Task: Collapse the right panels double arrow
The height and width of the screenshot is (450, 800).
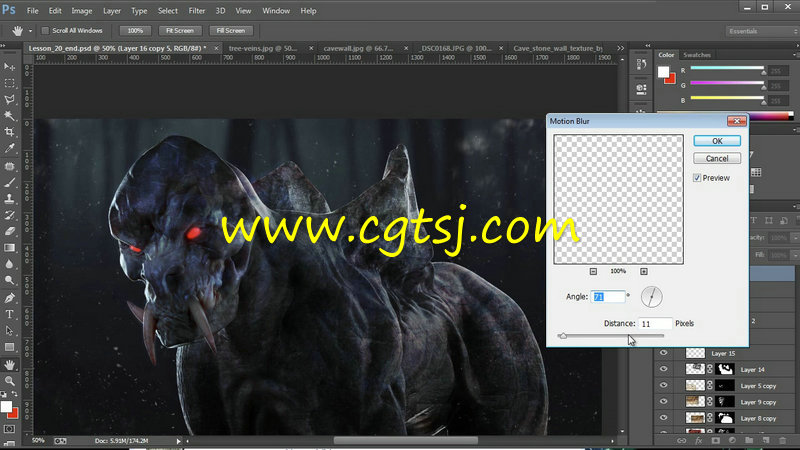Action: pyautogui.click(x=647, y=46)
